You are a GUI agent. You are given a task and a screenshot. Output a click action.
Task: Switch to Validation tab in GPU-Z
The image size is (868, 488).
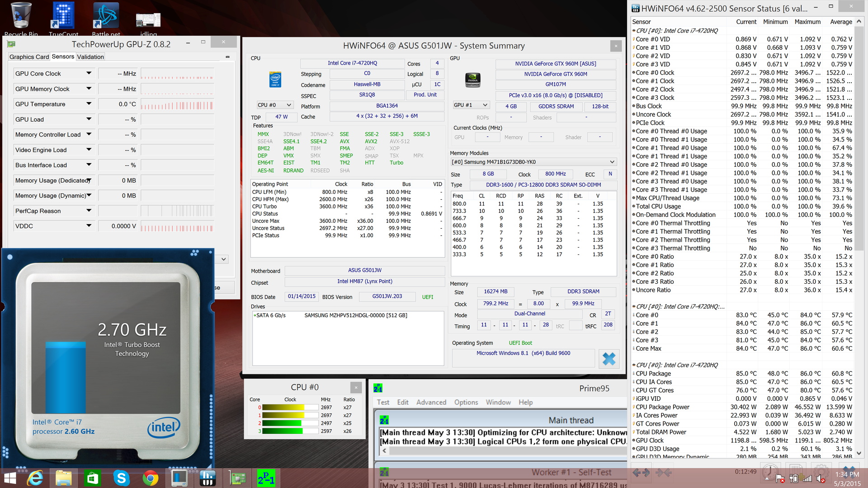click(x=90, y=57)
